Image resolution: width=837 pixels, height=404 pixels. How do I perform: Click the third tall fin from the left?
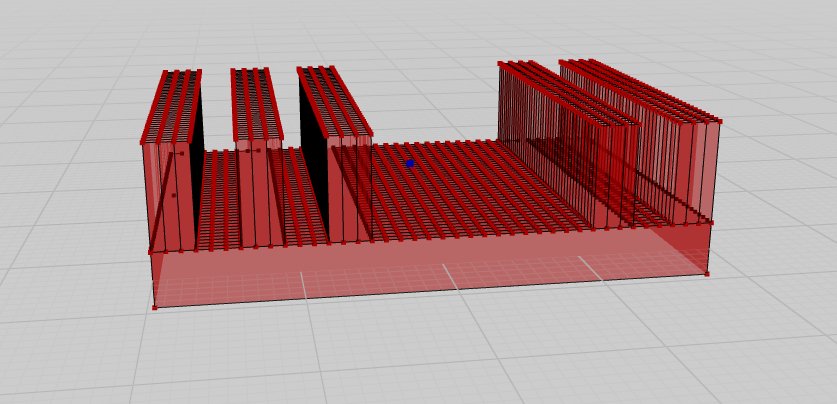[x=350, y=190]
